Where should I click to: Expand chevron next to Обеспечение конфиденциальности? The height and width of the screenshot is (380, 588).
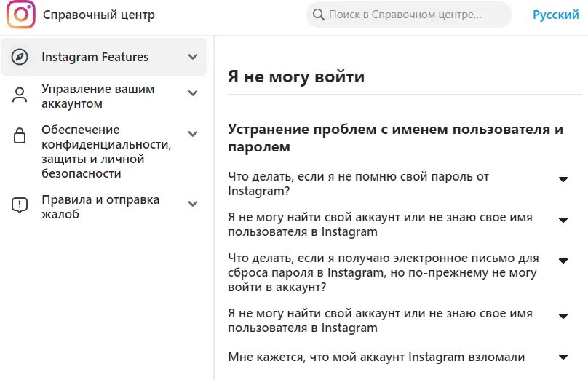coord(193,134)
